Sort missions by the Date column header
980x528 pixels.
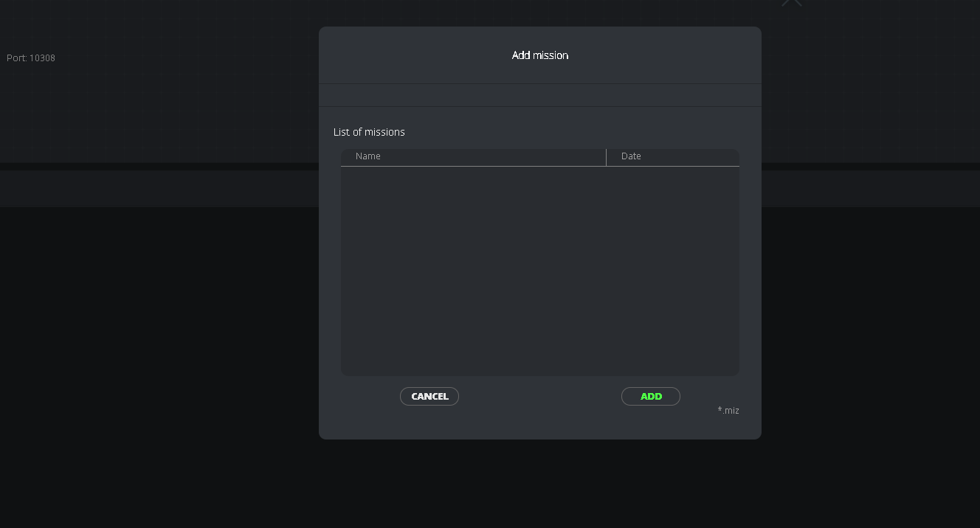point(672,156)
